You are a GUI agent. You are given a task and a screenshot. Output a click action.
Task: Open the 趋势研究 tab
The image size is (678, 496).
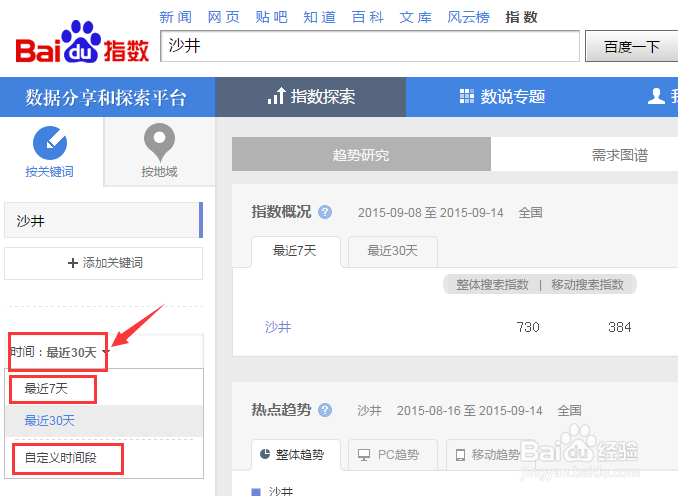tap(361, 154)
